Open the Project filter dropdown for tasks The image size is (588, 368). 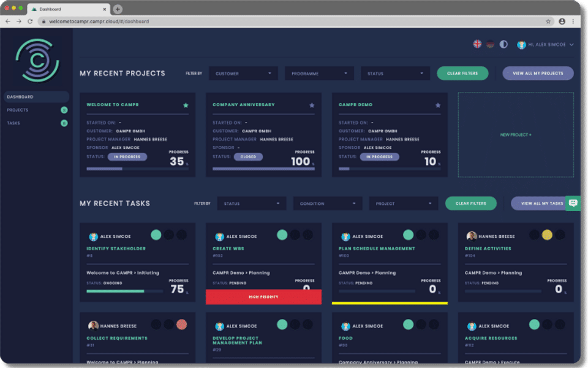coord(404,203)
